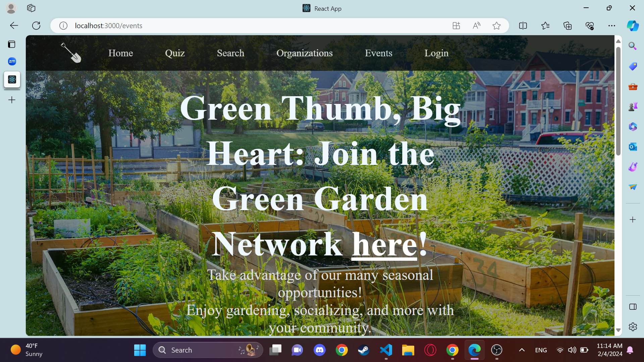Open Copilot sidebar icon

click(x=633, y=25)
